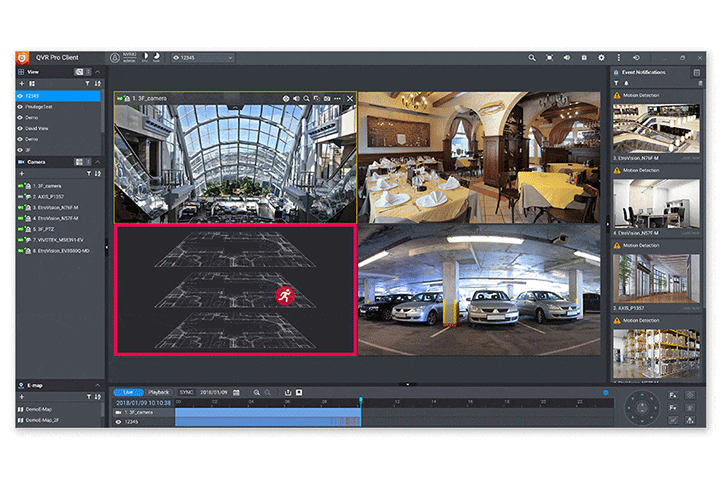Viewport: 720px width, 480px height.
Task: Enter fullscreen mode from top toolbar
Action: tap(549, 58)
